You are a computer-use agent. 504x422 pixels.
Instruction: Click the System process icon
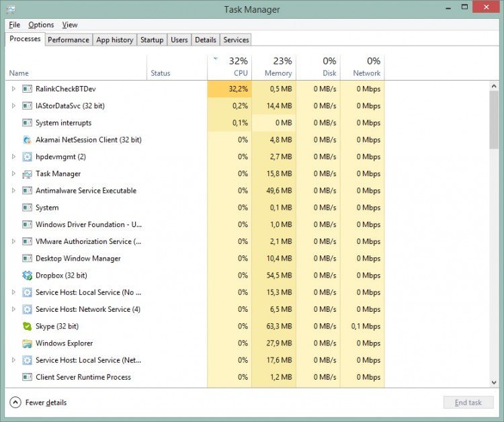point(27,208)
